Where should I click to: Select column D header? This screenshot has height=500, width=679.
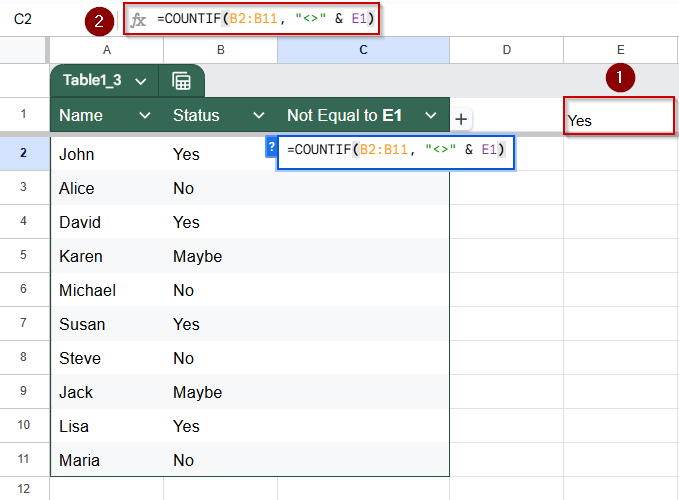(x=506, y=50)
